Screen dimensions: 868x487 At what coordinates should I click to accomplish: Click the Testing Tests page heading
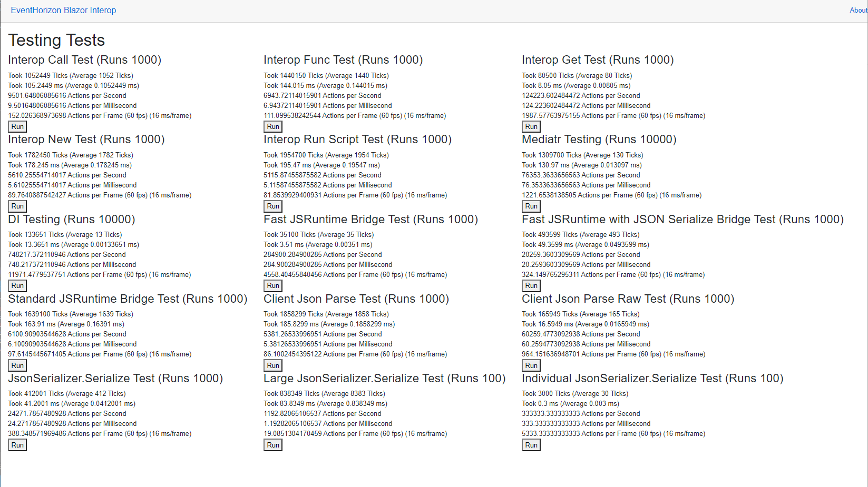coord(56,40)
